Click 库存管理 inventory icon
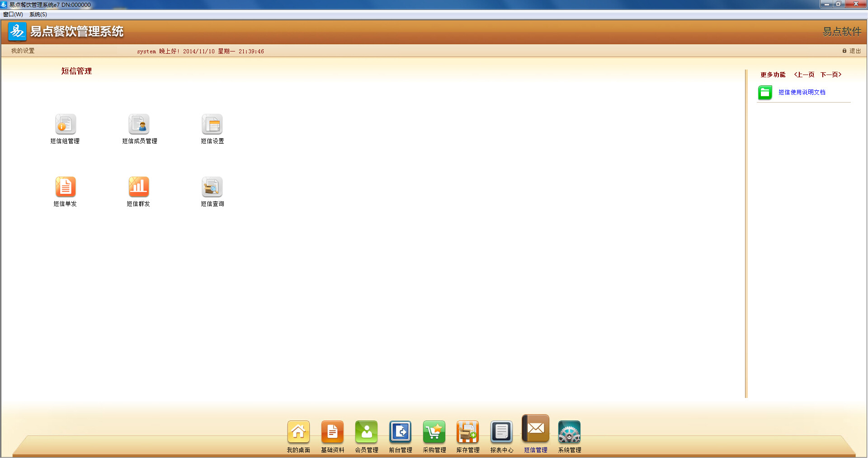This screenshot has height=458, width=868. [467, 432]
